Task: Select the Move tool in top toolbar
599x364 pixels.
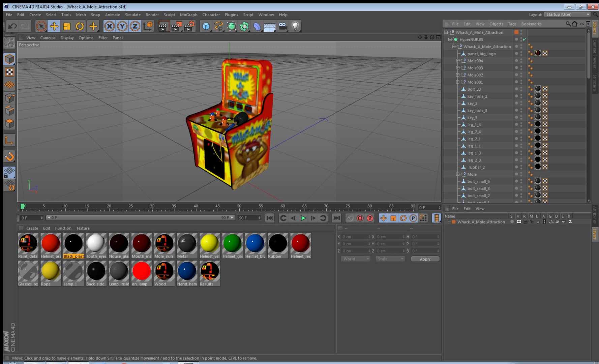Action: (54, 26)
